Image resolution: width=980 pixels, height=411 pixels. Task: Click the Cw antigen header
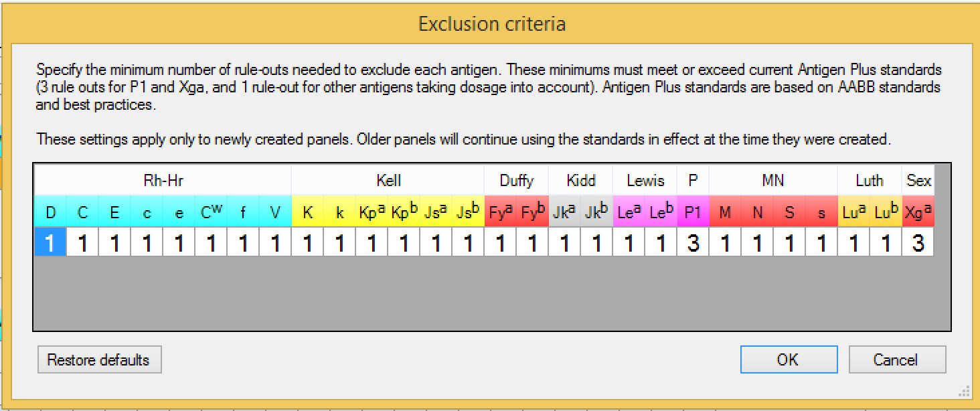pyautogui.click(x=210, y=211)
